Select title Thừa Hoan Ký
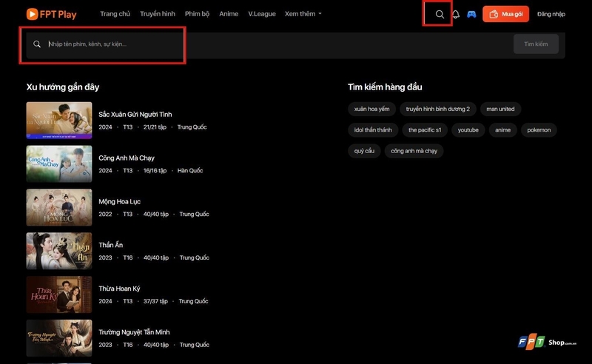This screenshot has height=364, width=592. (119, 289)
